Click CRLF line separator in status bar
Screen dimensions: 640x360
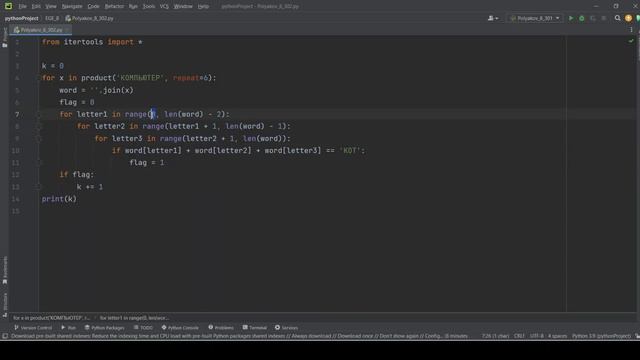519,336
